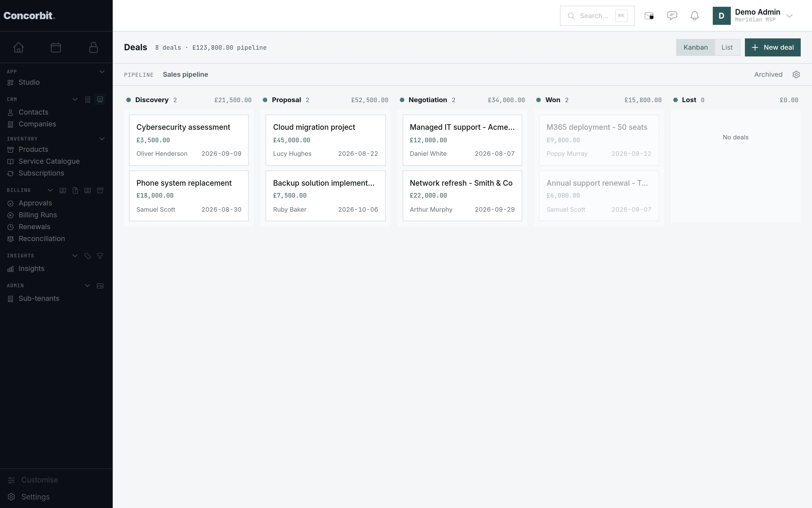
Task: Click the presentation chart icon beside CRM
Action: click(100, 99)
